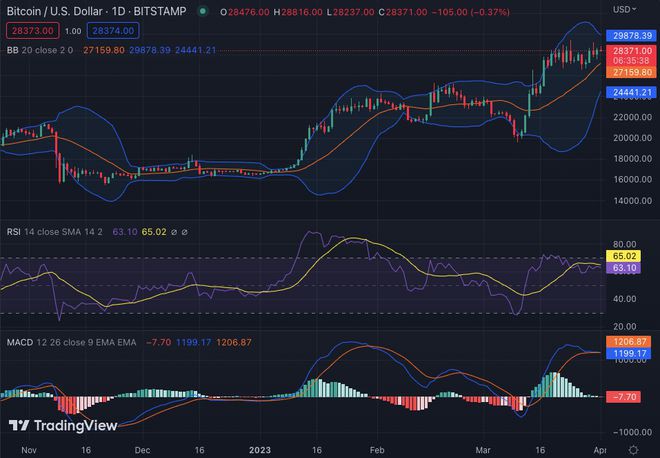The height and width of the screenshot is (458, 660).
Task: Click the MACD histogram value -7.70 in legend
Action: (159, 342)
